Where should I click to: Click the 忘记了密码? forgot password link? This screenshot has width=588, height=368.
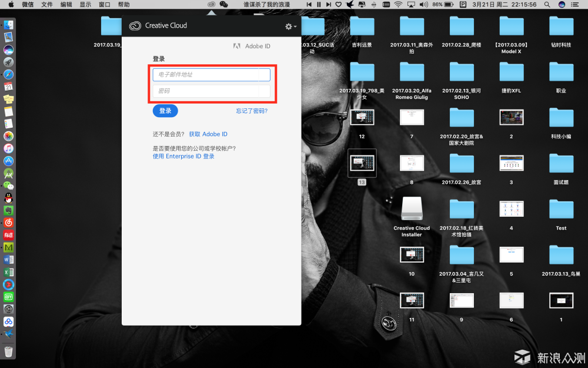pyautogui.click(x=252, y=111)
